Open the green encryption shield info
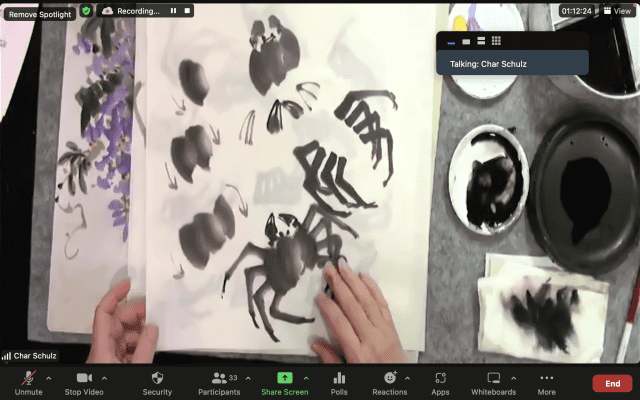 pos(86,11)
